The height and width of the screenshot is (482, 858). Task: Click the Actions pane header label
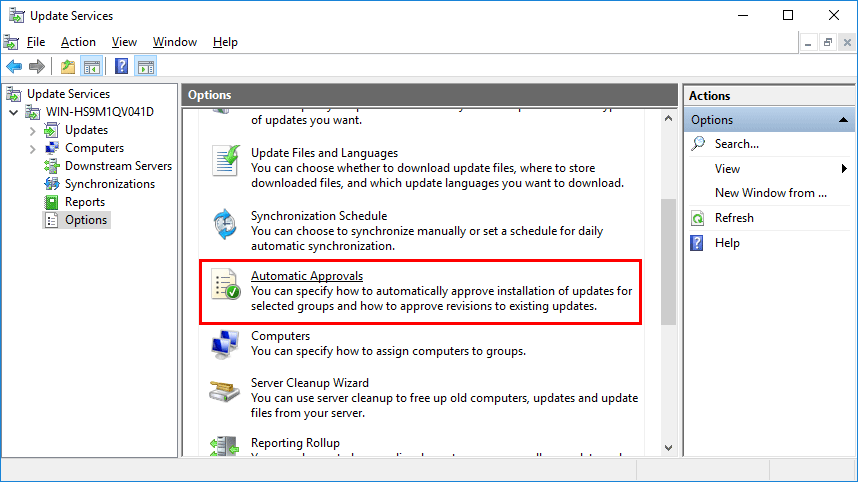pyautogui.click(x=710, y=96)
